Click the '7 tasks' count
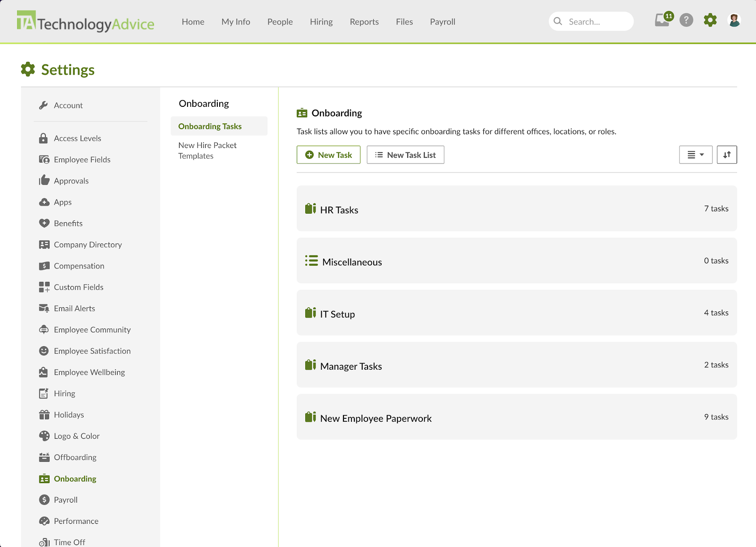The image size is (756, 547). point(716,208)
